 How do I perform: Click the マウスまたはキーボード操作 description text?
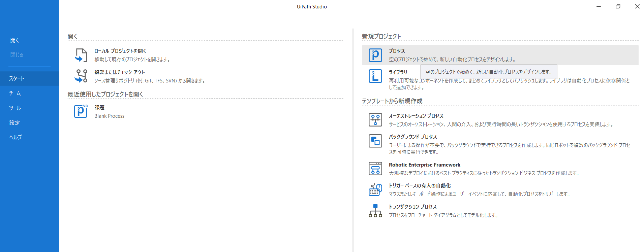coord(480,194)
